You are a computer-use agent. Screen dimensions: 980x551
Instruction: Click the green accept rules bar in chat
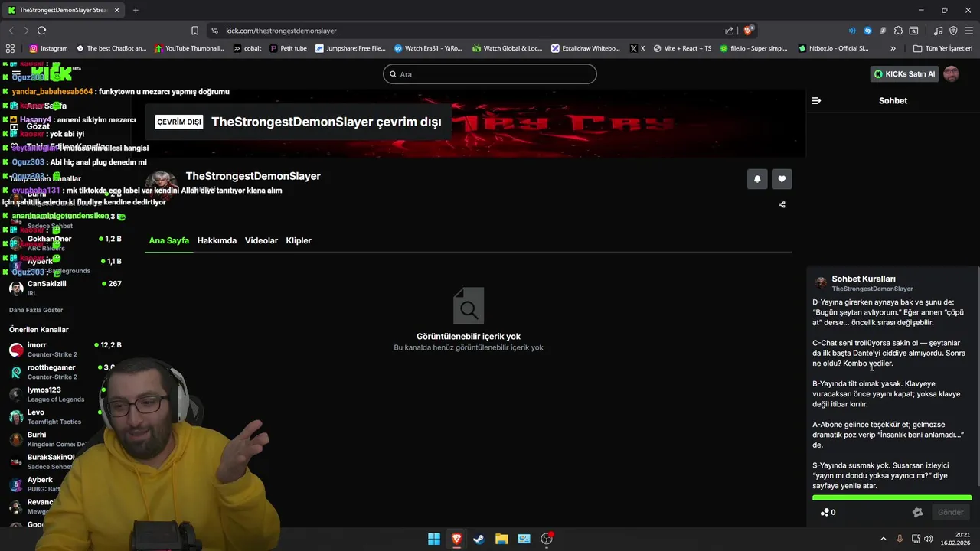pos(892,498)
